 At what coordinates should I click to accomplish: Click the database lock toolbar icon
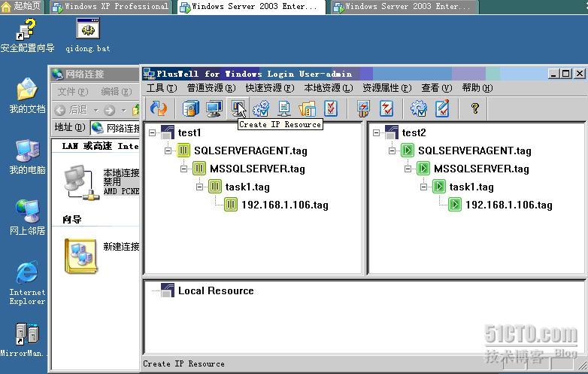(x=190, y=108)
